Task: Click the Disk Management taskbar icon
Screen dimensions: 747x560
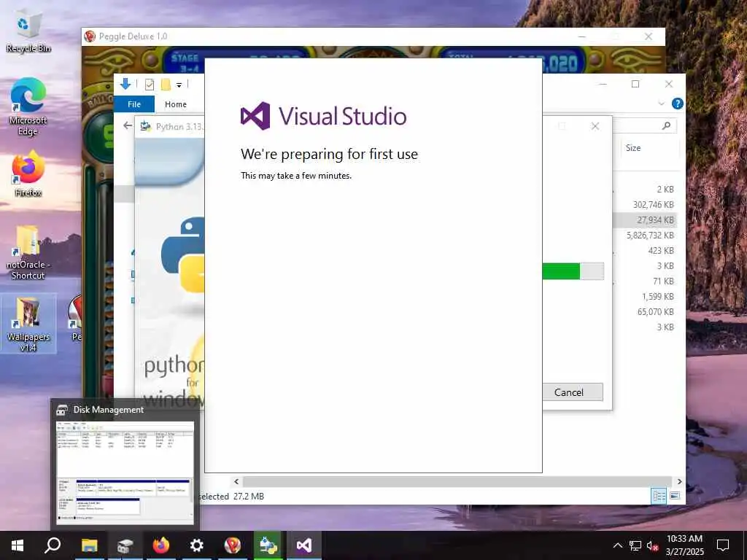Action: (125, 545)
